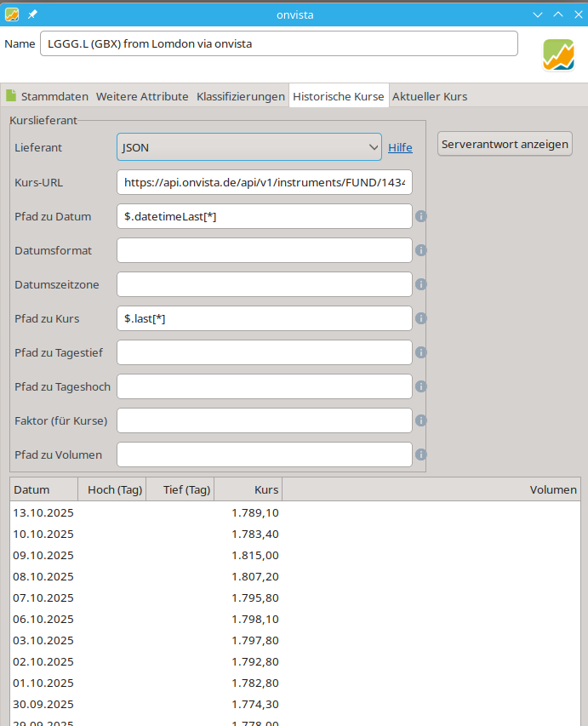
Task: Click info icon beside Datumsformat field
Action: 420,250
